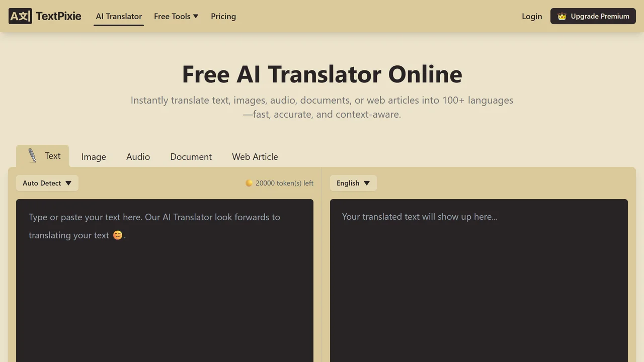Open the AI Translator nav item
The width and height of the screenshot is (644, 362).
tap(119, 16)
